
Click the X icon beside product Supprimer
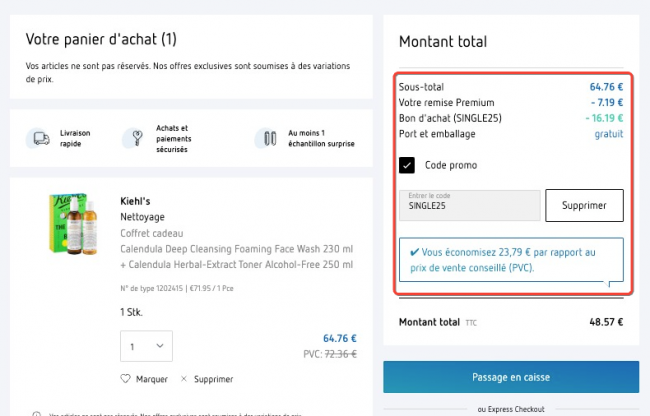pyautogui.click(x=184, y=379)
